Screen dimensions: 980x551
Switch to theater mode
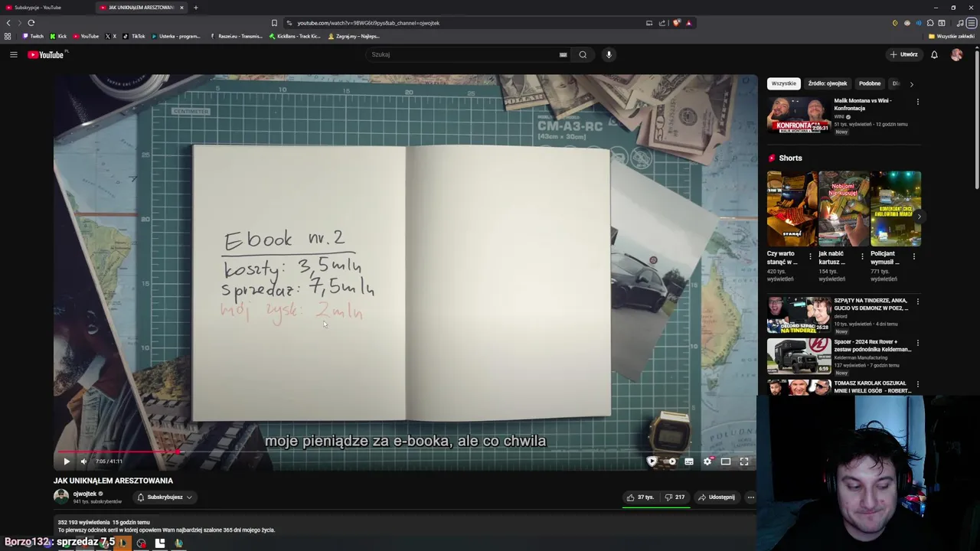point(726,461)
